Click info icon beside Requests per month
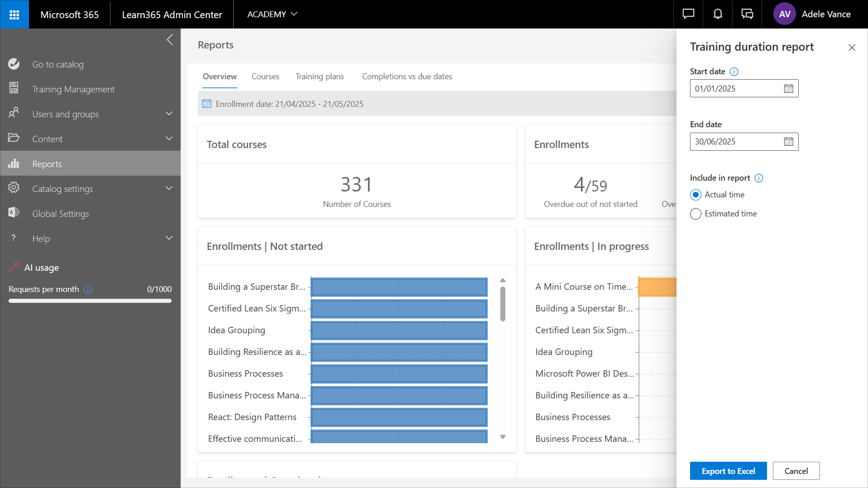The image size is (868, 488). [88, 289]
